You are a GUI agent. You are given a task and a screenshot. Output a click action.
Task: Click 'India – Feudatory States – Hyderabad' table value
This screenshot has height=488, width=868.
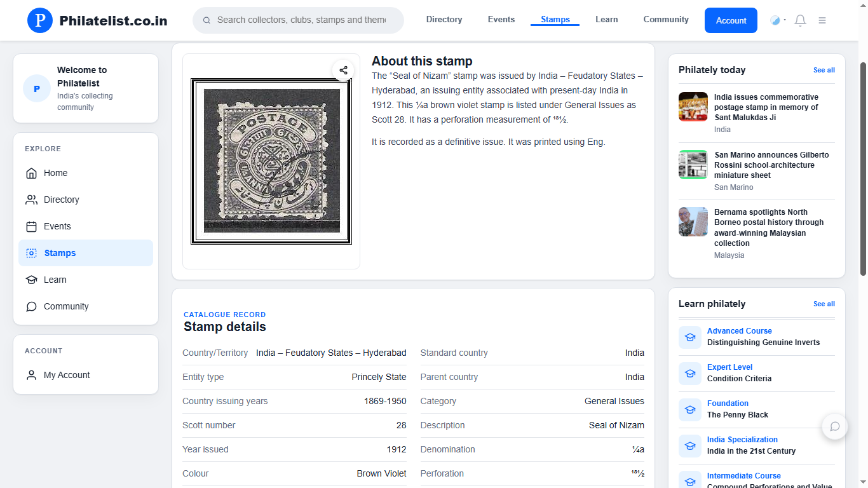click(331, 353)
